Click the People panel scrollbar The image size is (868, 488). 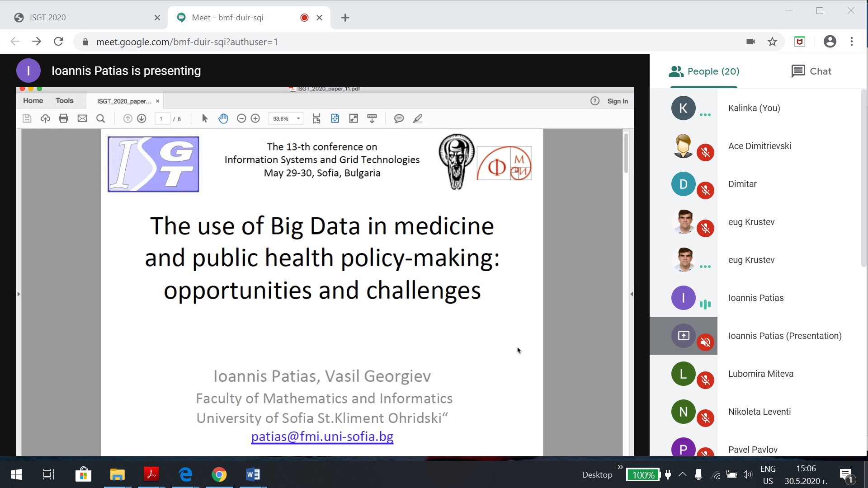point(864,178)
